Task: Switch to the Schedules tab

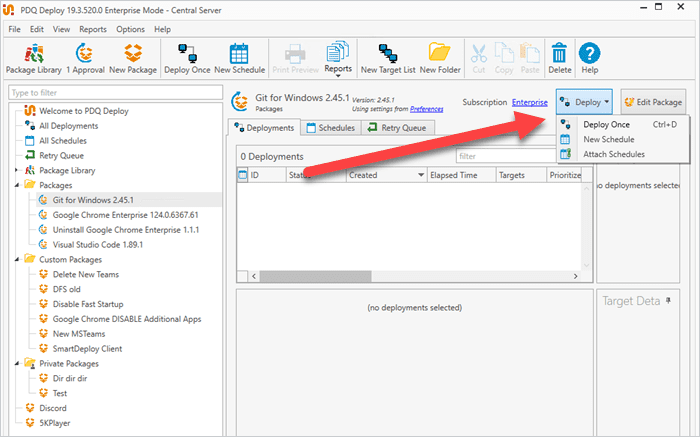Action: [331, 128]
